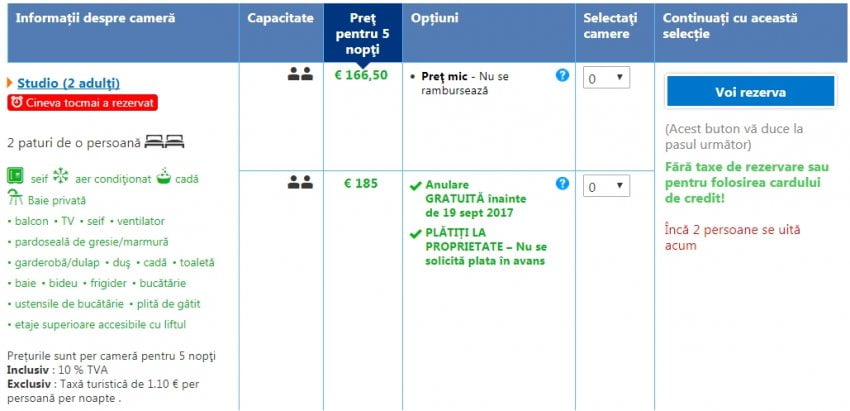
Task: Click the two-person capacity icon for €166,50
Action: 300,74
